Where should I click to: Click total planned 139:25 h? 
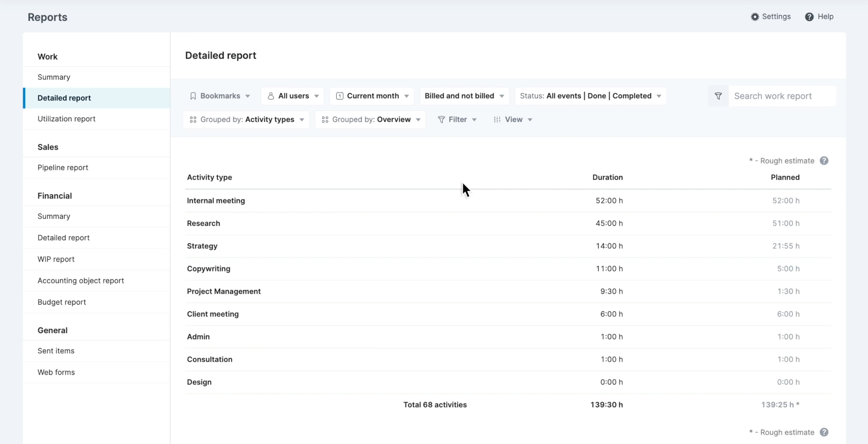pos(780,405)
